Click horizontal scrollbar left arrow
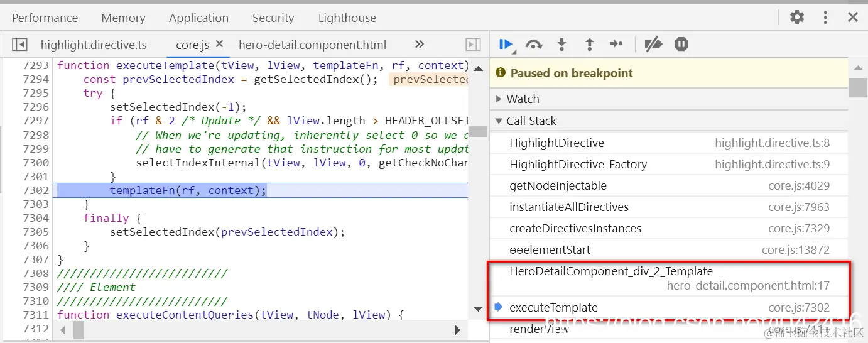The width and height of the screenshot is (868, 343). (63, 330)
